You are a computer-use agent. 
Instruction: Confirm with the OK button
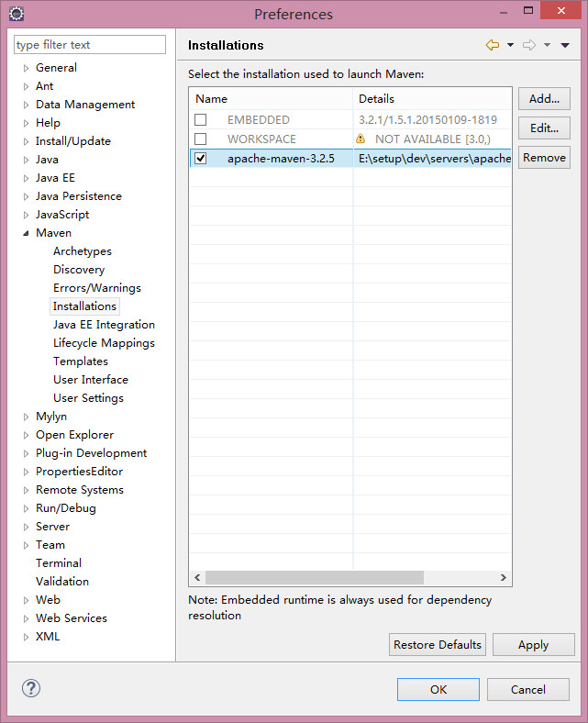click(x=438, y=689)
